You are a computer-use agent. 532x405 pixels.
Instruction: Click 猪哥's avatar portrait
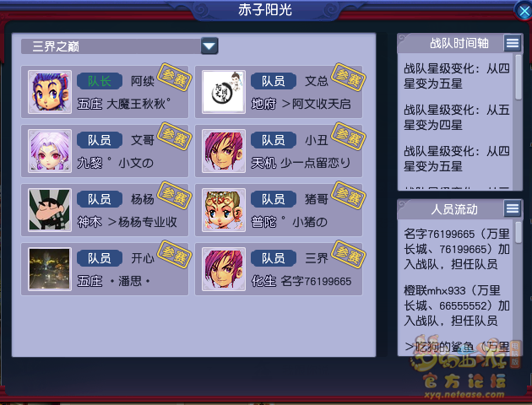[x=224, y=210]
